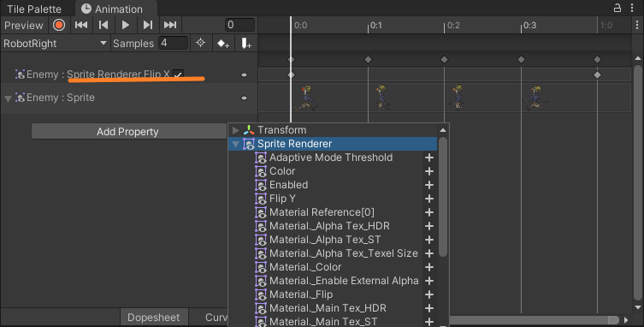Click filter by selection icon
Image resolution: width=644 pixels, height=327 pixels.
point(200,43)
